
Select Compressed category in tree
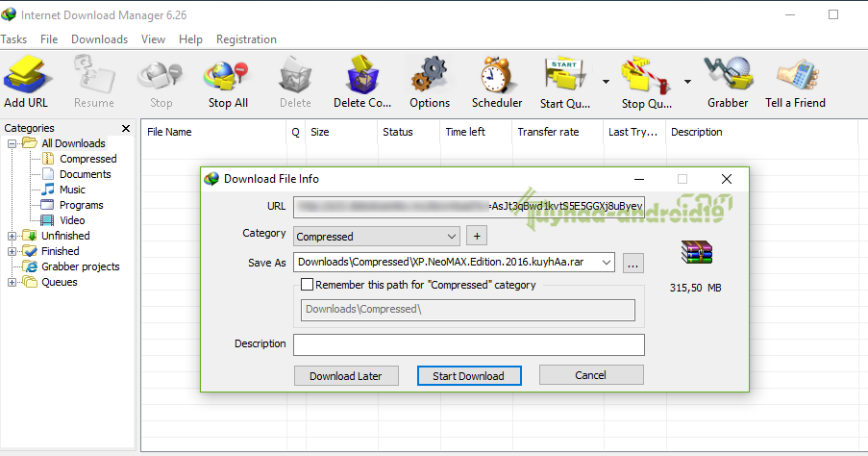(x=88, y=159)
